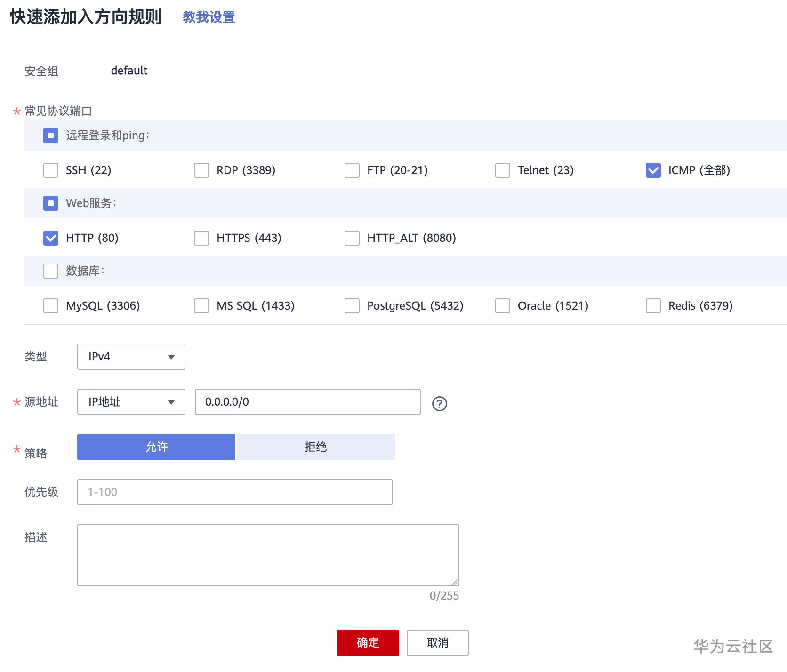Screen dimensions: 787x672
Task: Enable the RDP (3389) port checkbox
Action: [201, 170]
